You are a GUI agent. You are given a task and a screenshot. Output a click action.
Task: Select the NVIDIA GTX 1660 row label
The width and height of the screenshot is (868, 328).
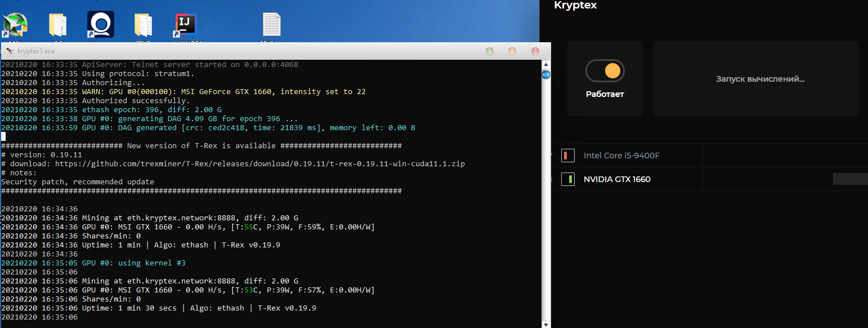point(617,179)
